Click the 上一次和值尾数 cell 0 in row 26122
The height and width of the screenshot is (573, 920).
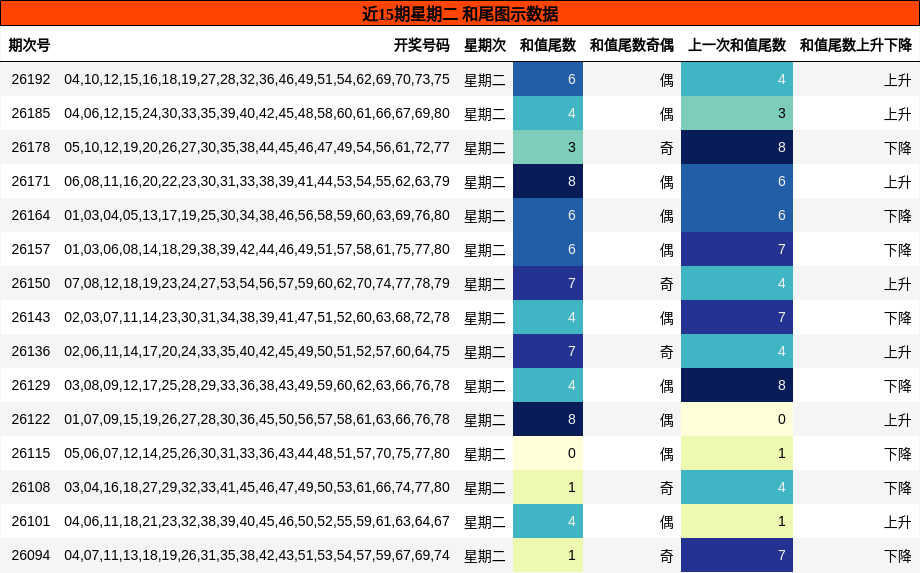[737, 419]
